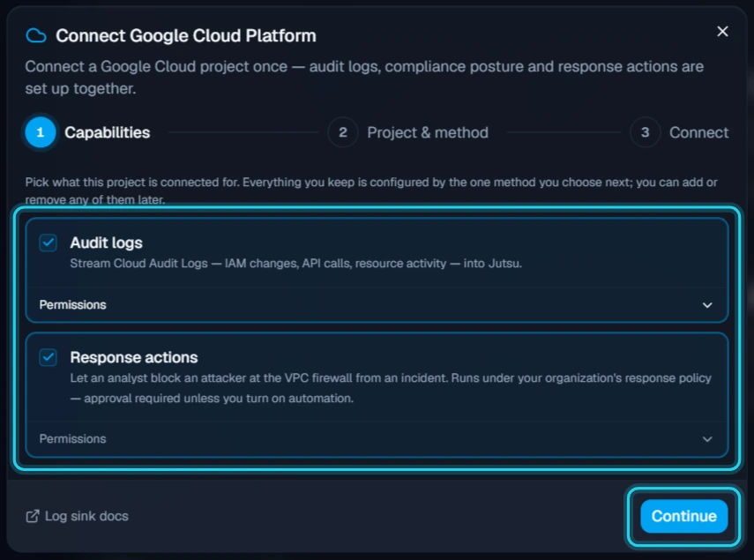Click the chevron in Response actions Permissions row
Viewport: 754px width, 560px height.
(x=707, y=439)
